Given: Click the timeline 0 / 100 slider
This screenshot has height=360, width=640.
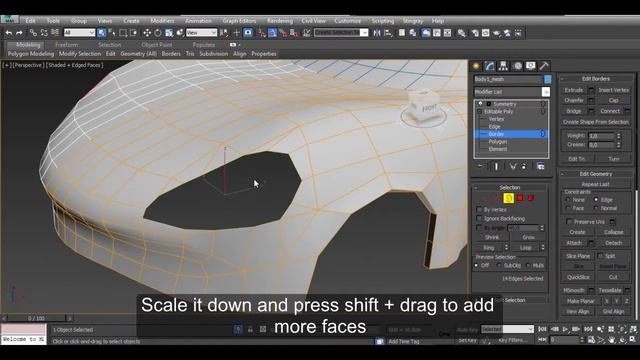Looking at the screenshot, I should click(36, 318).
